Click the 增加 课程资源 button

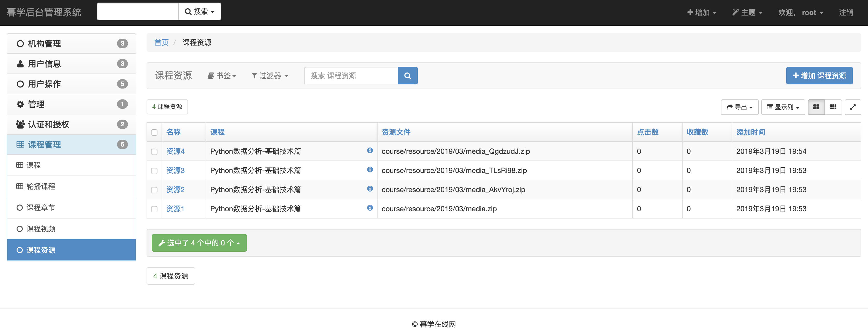(x=819, y=76)
